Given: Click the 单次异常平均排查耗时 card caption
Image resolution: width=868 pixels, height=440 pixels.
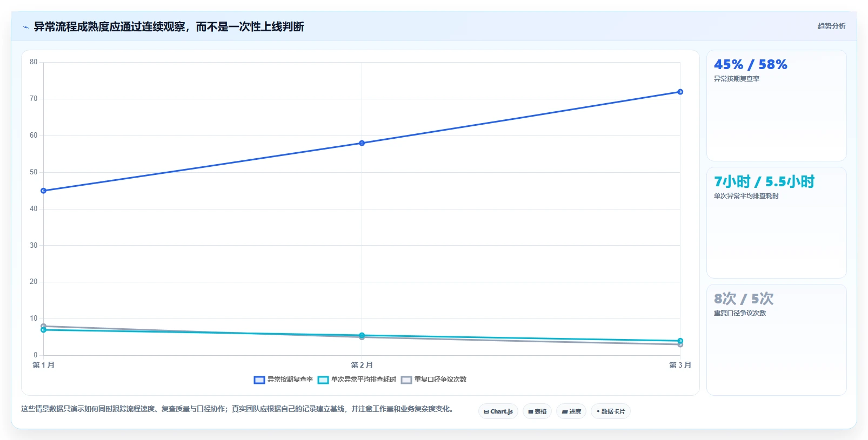Looking at the screenshot, I should 746,196.
